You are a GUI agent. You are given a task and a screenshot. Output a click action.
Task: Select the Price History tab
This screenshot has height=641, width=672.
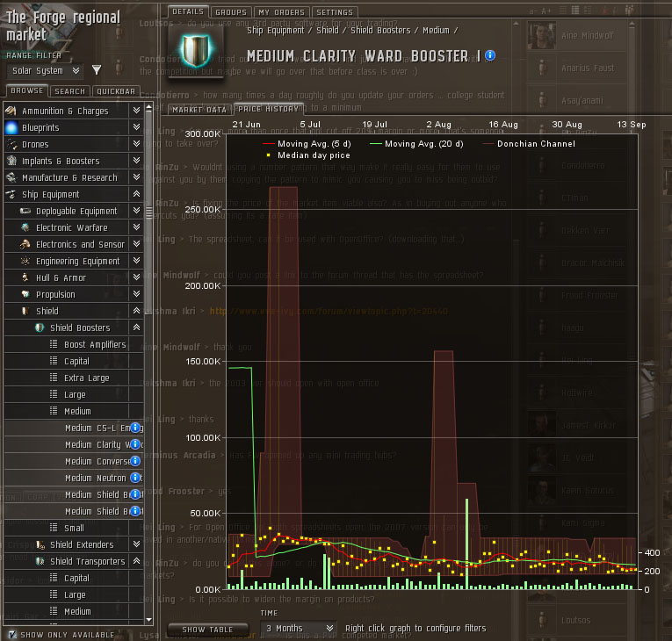[268, 109]
